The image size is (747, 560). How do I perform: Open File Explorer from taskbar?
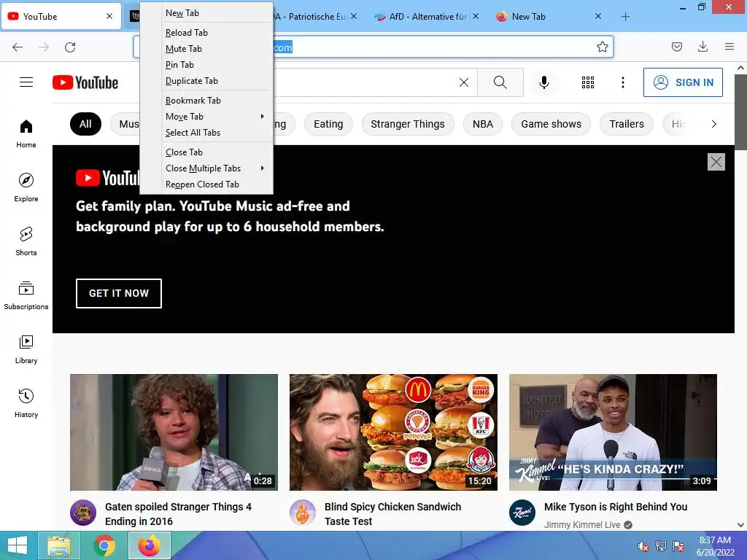pos(60,545)
